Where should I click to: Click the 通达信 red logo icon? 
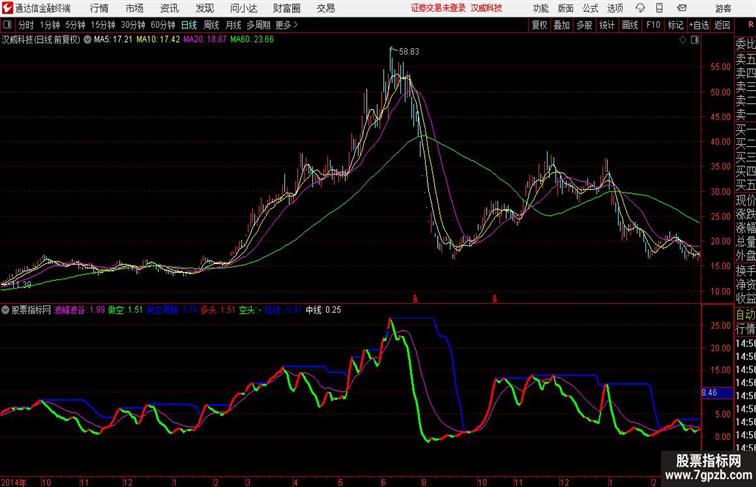[x=7, y=8]
